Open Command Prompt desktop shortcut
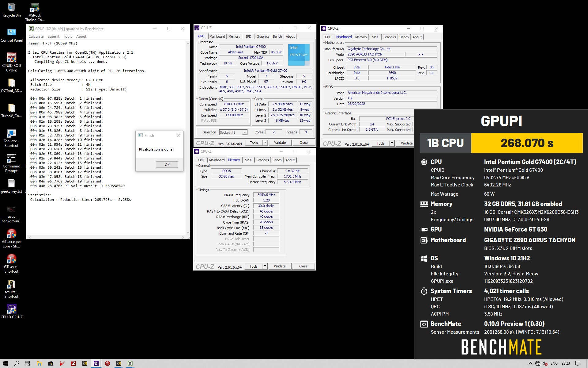 point(12,163)
